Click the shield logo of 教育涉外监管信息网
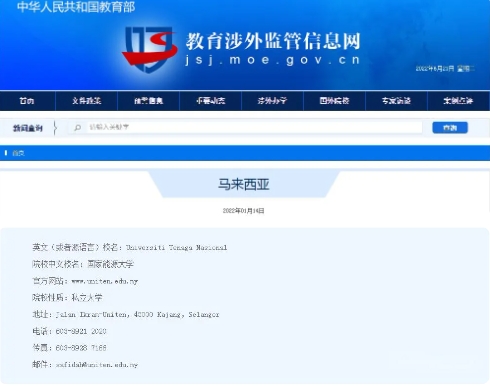The height and width of the screenshot is (387, 490). pos(150,49)
